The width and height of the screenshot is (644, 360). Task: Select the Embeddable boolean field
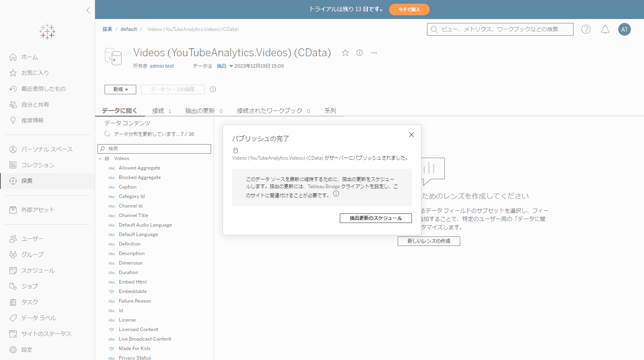click(133, 291)
